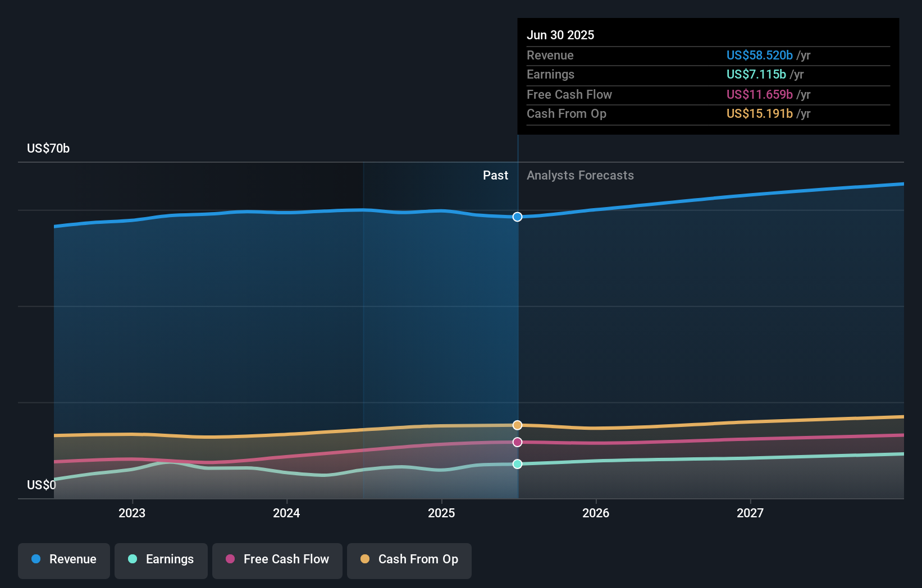
Task: Click the pink dot in Free Cash Flow legend
Action: click(x=229, y=559)
